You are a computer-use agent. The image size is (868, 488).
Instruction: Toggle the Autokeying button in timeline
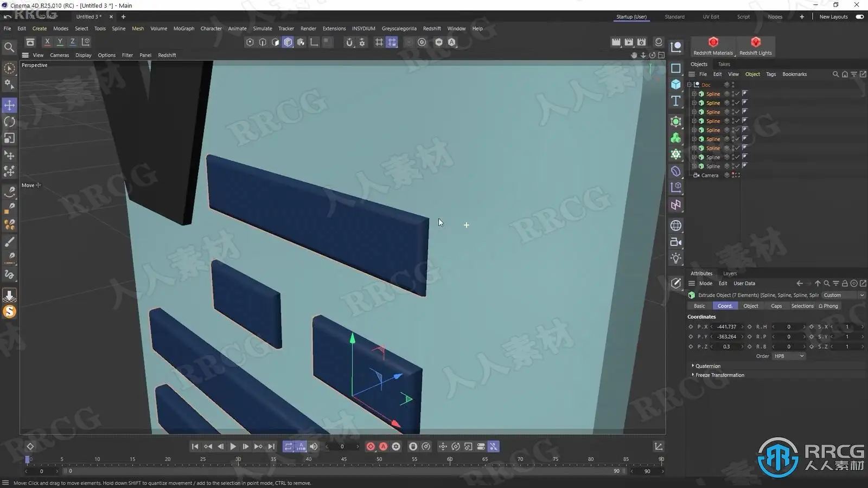click(x=384, y=446)
